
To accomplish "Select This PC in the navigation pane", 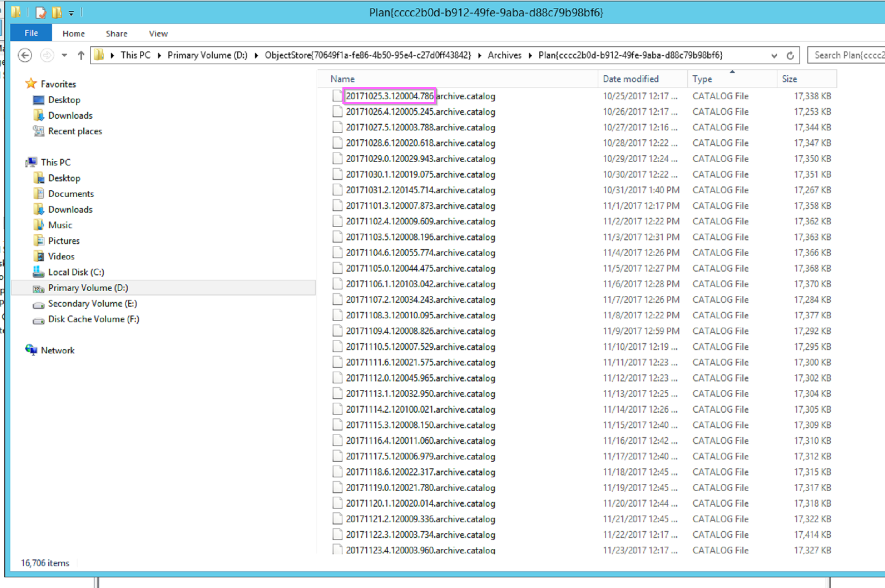I will (55, 162).
